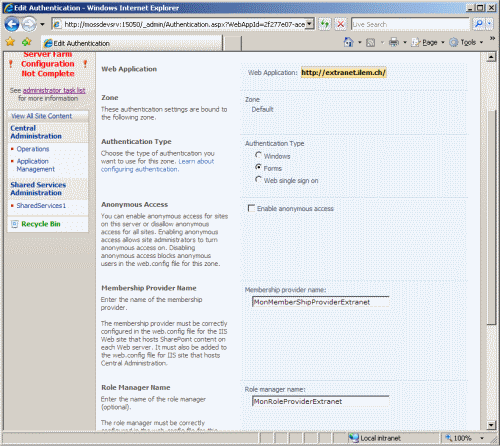Click the Live Search input box
The width and height of the screenshot is (500, 446).
coord(410,24)
